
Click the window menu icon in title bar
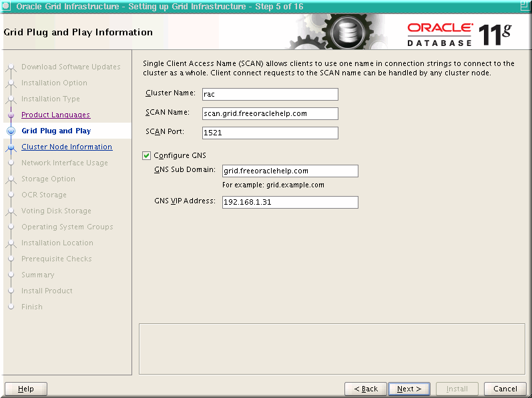6,6
